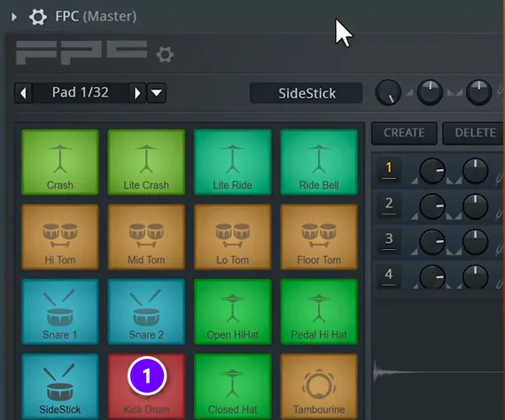
Task: Hit the Snare 1 pad
Action: pos(60,312)
